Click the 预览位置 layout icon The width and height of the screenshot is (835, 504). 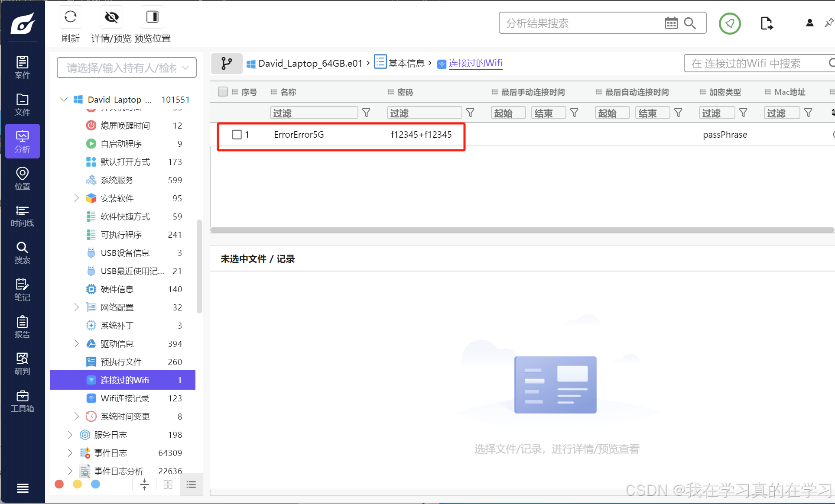152,17
